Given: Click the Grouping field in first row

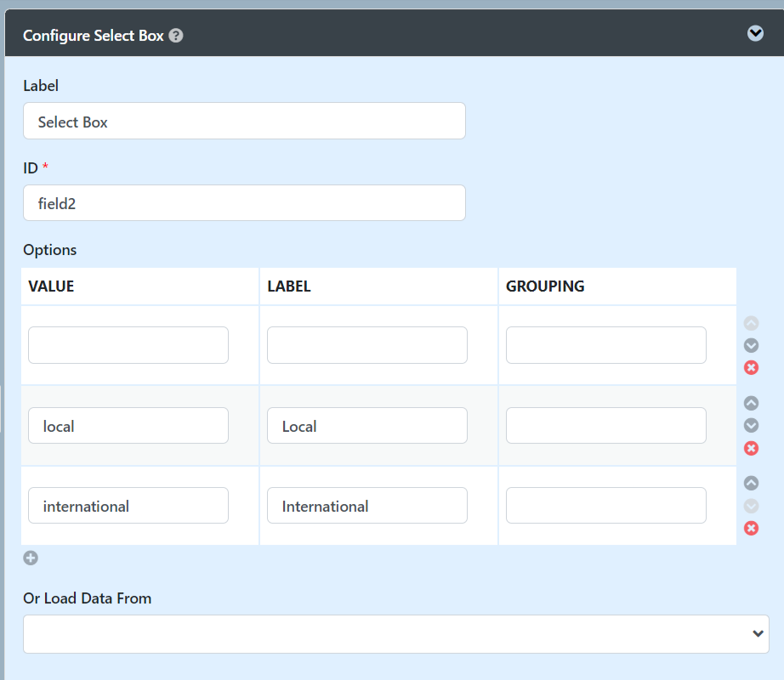Looking at the screenshot, I should [x=606, y=345].
